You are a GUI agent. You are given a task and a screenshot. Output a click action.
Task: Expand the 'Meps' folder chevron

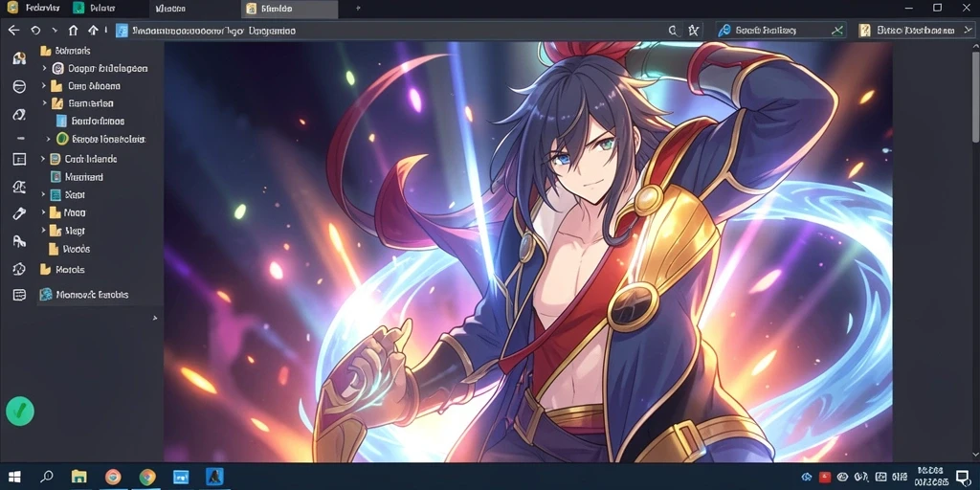(x=43, y=231)
